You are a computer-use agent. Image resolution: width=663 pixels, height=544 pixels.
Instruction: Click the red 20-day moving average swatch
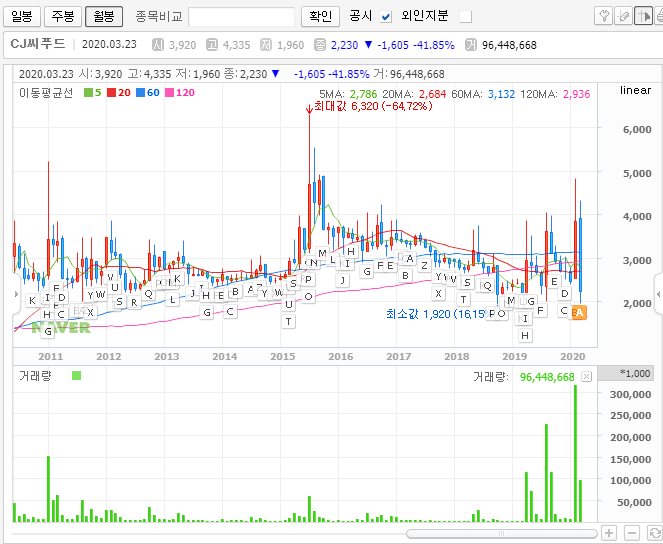click(x=111, y=93)
